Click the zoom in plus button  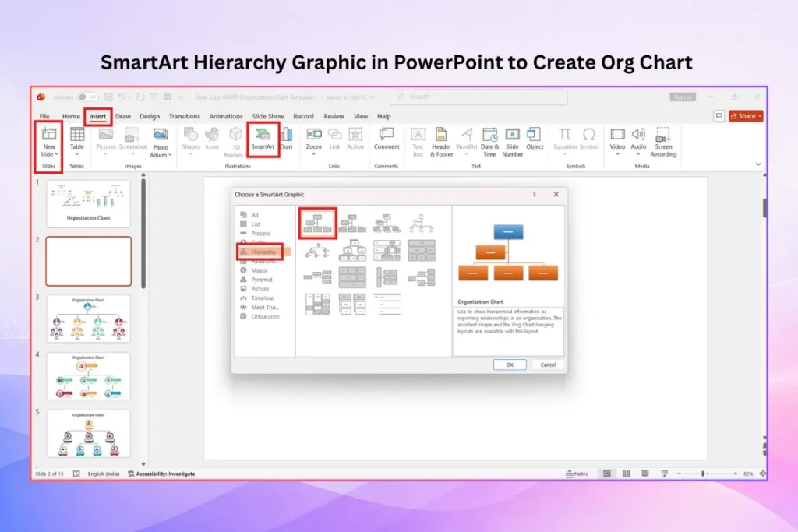pyautogui.click(x=735, y=474)
